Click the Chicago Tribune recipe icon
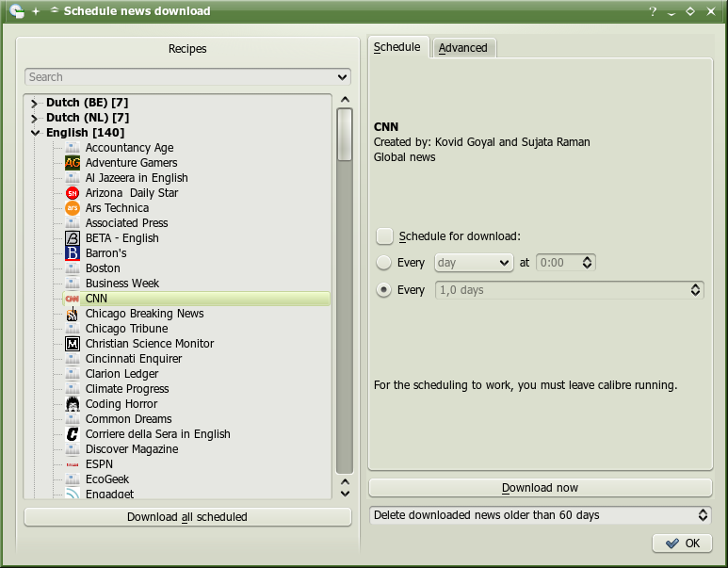 click(73, 329)
